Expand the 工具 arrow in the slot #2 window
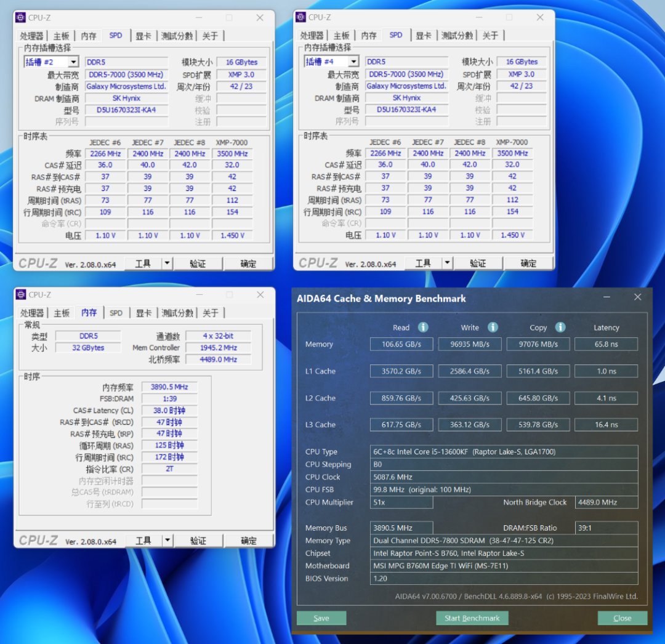Screen dimensions: 665x644 (167, 264)
